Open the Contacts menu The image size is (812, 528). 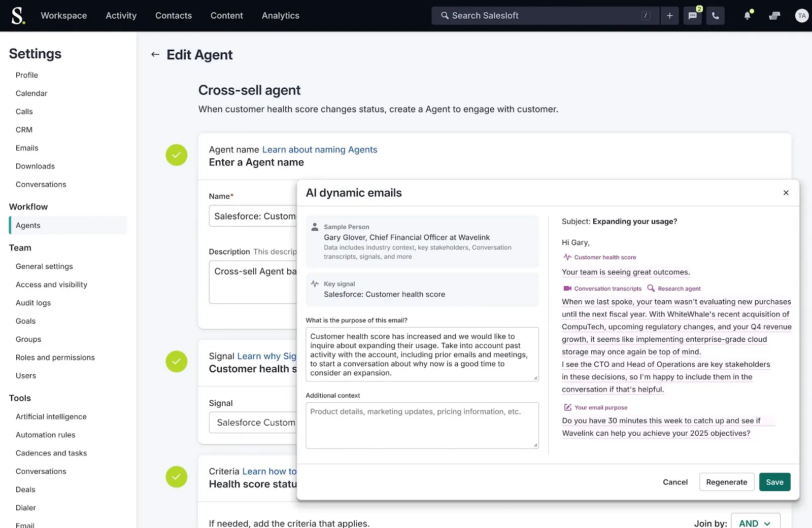pyautogui.click(x=174, y=16)
